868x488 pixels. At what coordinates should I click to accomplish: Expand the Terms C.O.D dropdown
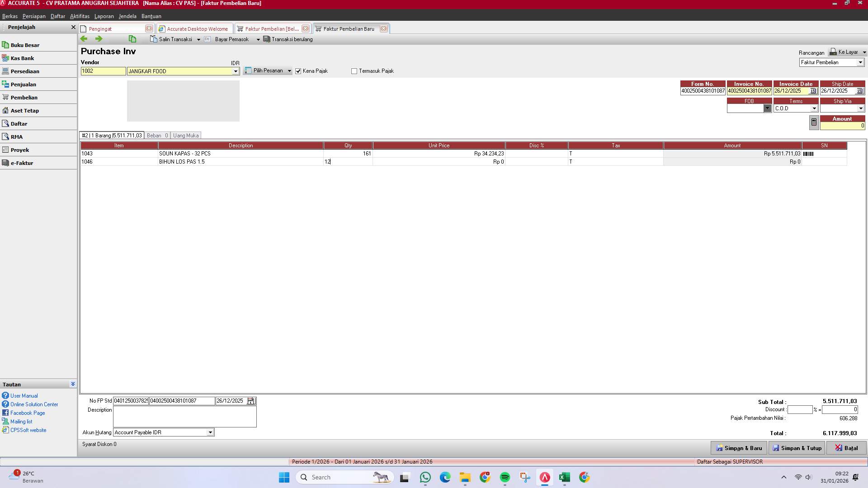[x=815, y=108]
